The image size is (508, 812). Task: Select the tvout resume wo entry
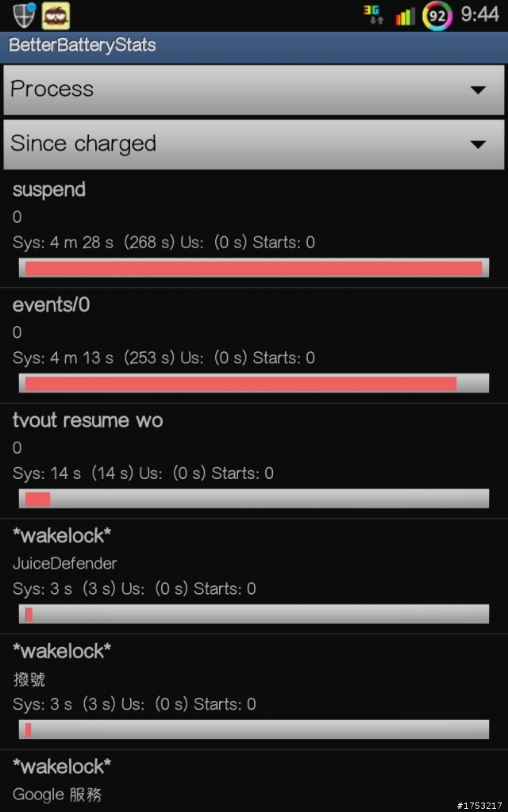(254, 461)
